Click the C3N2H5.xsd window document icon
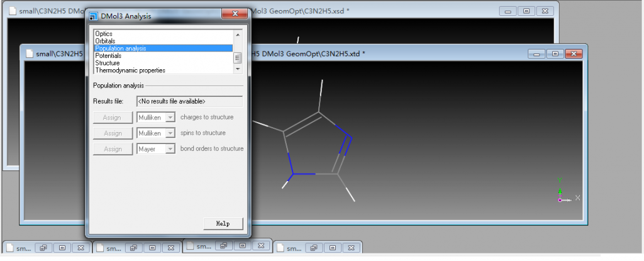Screen dimensions: 644x261 tap(14, 11)
